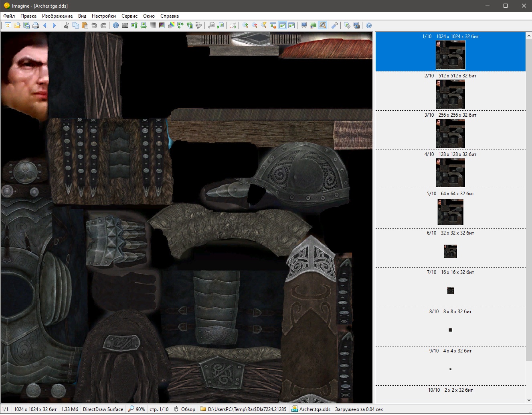The image size is (532, 415).
Task: Go to next image with right arrow
Action: pyautogui.click(x=54, y=25)
